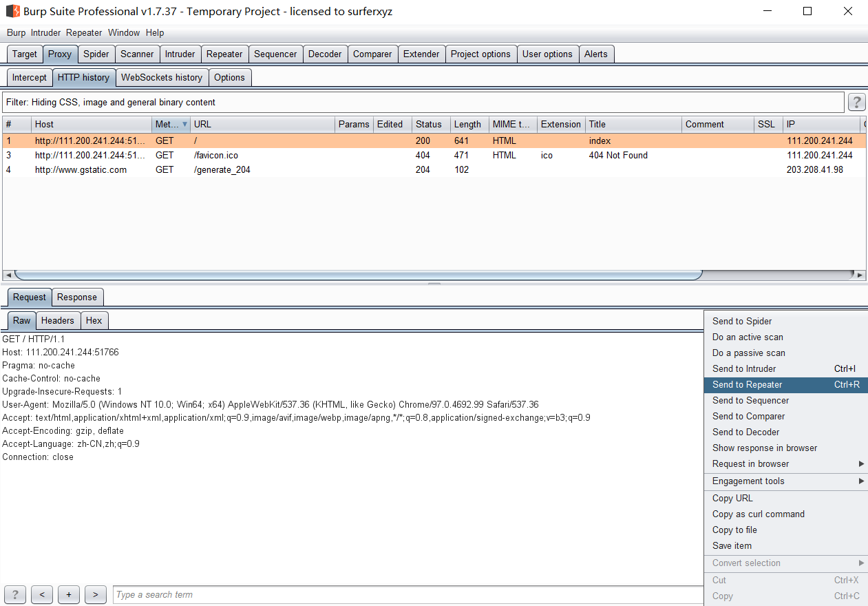The width and height of the screenshot is (868, 606).
Task: Switch to the Target tab
Action: point(25,54)
